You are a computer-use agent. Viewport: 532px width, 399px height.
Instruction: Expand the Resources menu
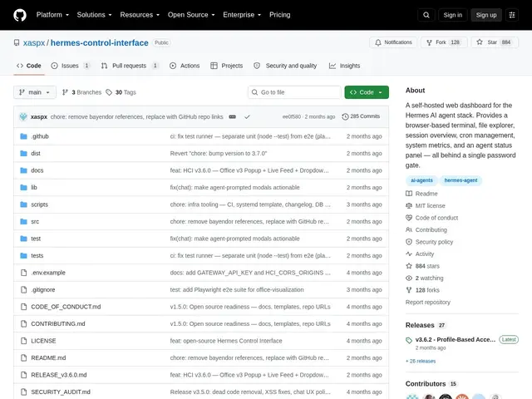140,15
